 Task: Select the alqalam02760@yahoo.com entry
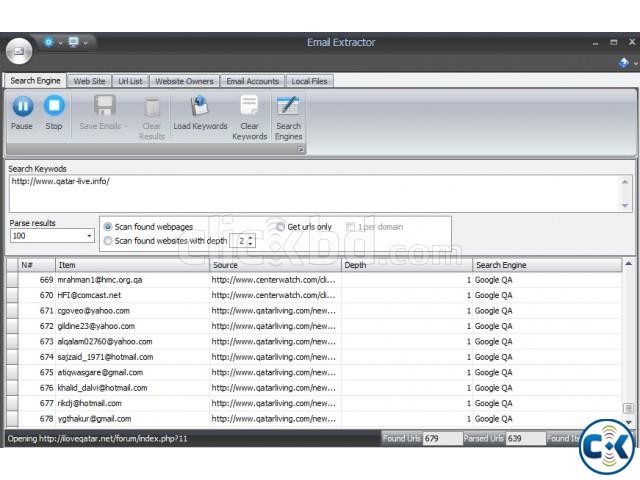click(105, 342)
